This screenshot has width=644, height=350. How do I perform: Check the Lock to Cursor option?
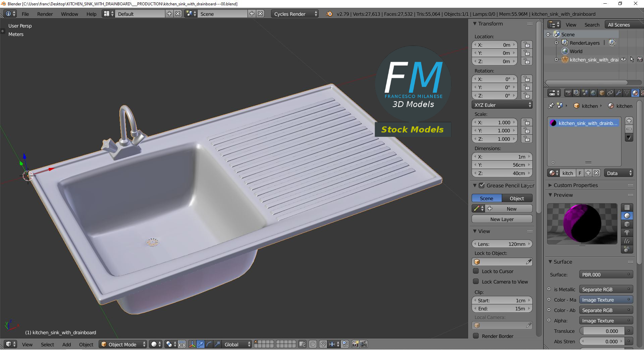pyautogui.click(x=476, y=271)
